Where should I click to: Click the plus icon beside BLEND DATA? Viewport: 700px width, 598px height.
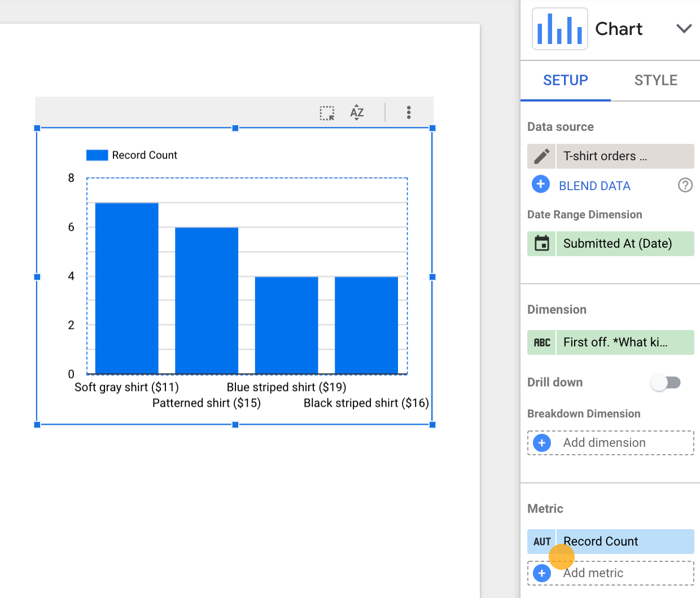pyautogui.click(x=541, y=184)
